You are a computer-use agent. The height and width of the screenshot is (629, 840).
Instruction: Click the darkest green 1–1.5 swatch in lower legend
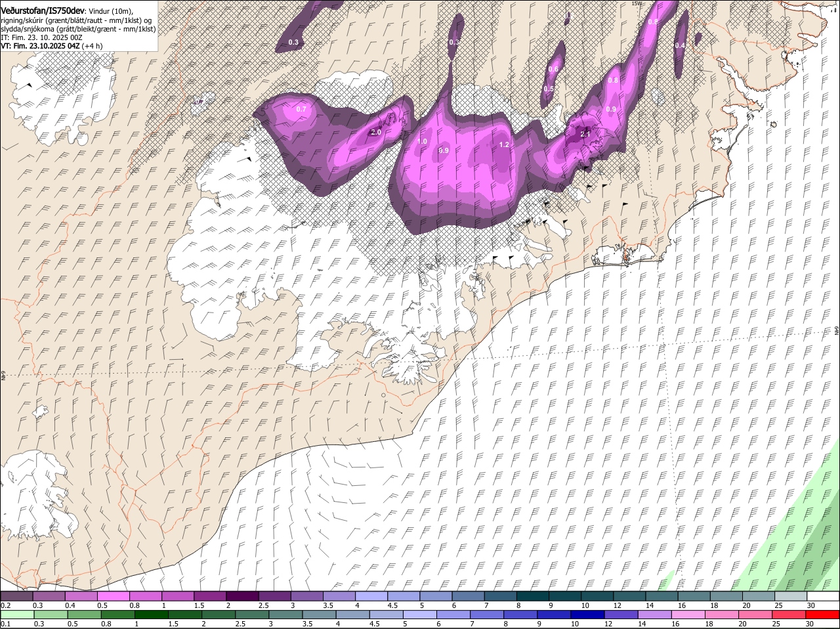(152, 615)
